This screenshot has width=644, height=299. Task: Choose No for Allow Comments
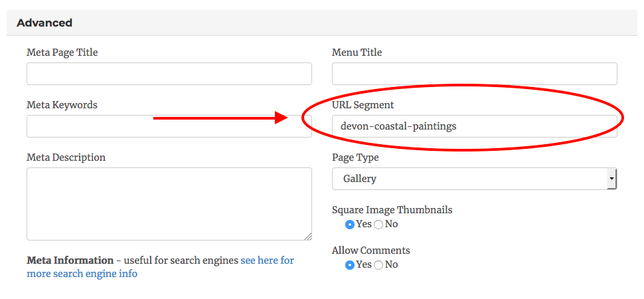378,265
